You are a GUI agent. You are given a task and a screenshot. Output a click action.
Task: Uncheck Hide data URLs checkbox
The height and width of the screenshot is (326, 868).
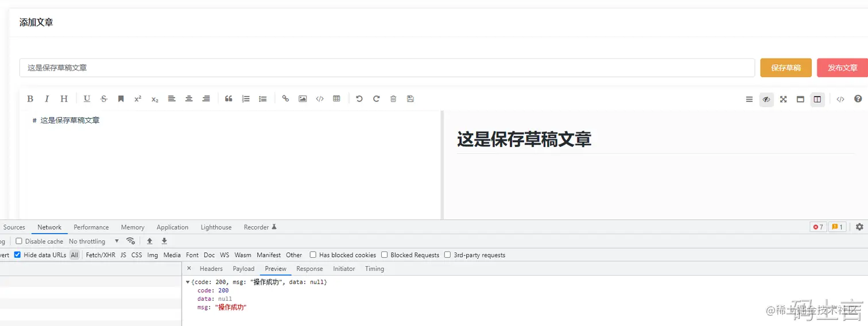tap(17, 255)
